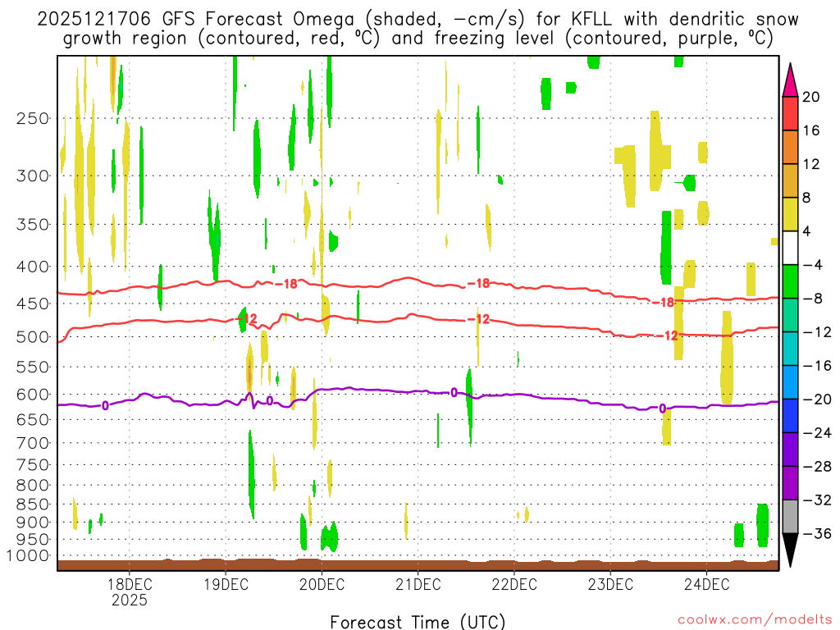The image size is (840, 630).
Task: Click the -12 contour label near 23DEC
Action: 668,336
